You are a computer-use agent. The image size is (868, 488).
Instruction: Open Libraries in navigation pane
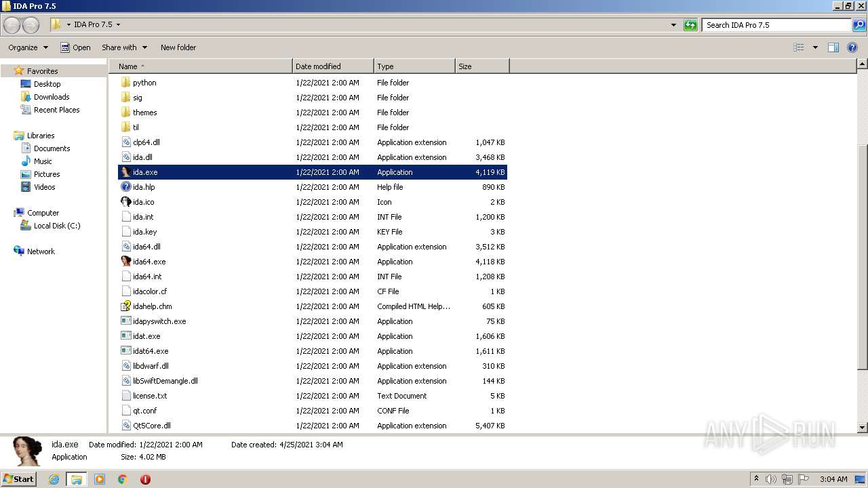point(41,136)
